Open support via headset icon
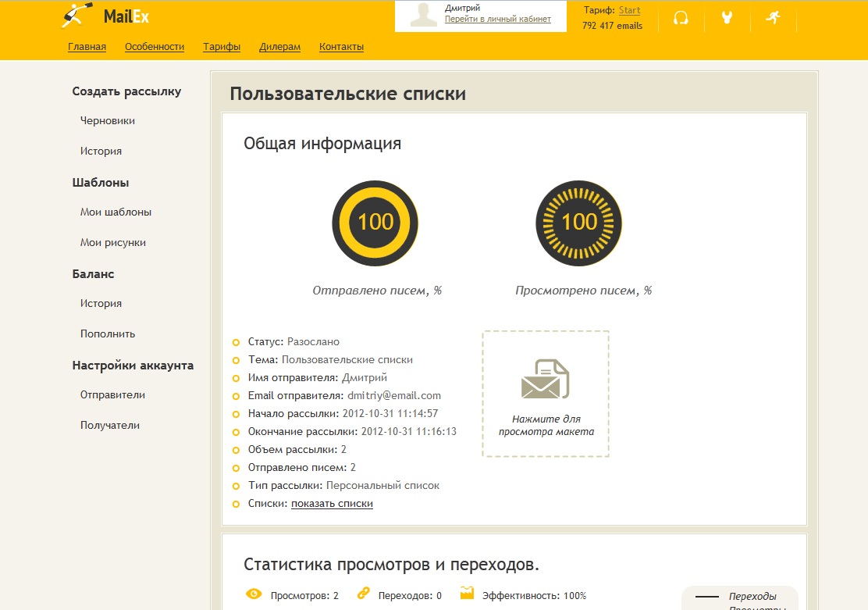Screen dimensions: 868x610 coord(681,18)
